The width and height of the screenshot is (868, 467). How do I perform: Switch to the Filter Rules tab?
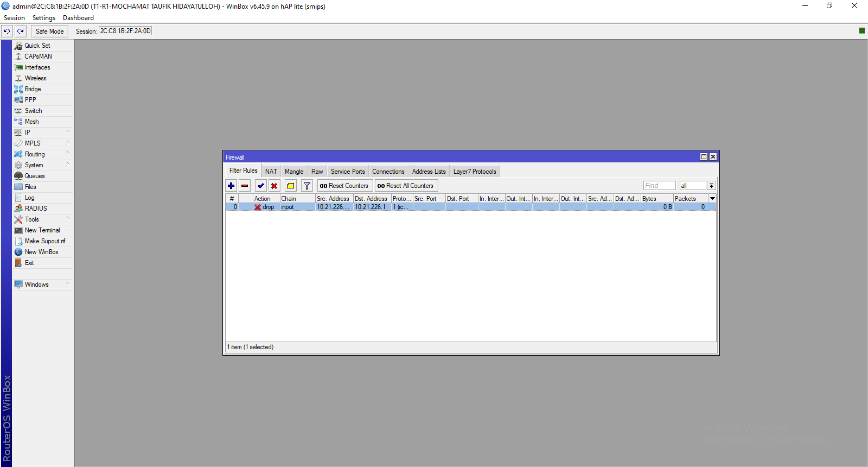point(243,171)
